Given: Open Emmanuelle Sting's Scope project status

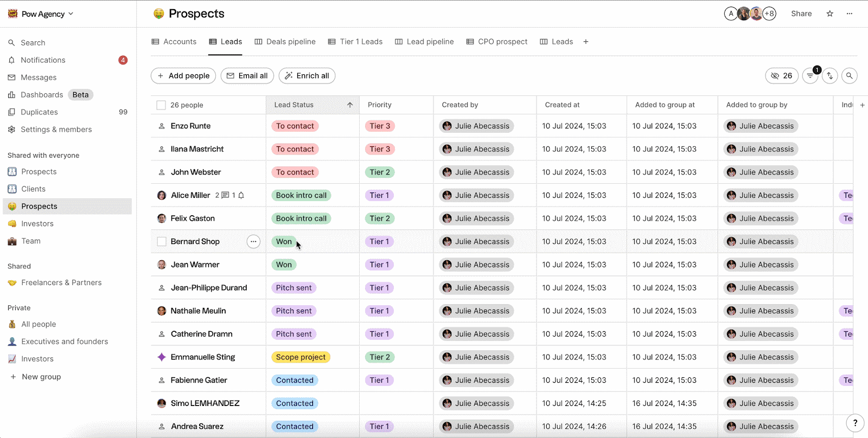Looking at the screenshot, I should click(301, 357).
